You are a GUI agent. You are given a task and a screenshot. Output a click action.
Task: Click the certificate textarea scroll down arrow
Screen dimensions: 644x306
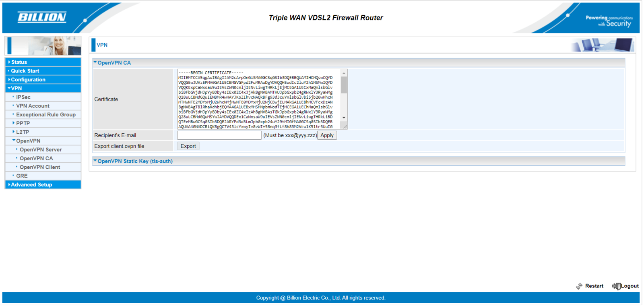tap(344, 118)
